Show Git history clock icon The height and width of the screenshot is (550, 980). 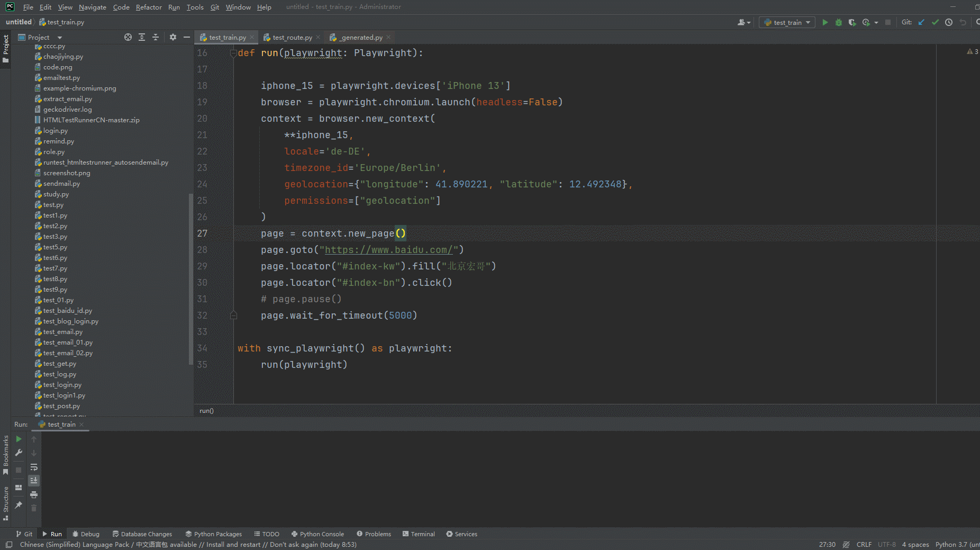pyautogui.click(x=949, y=22)
